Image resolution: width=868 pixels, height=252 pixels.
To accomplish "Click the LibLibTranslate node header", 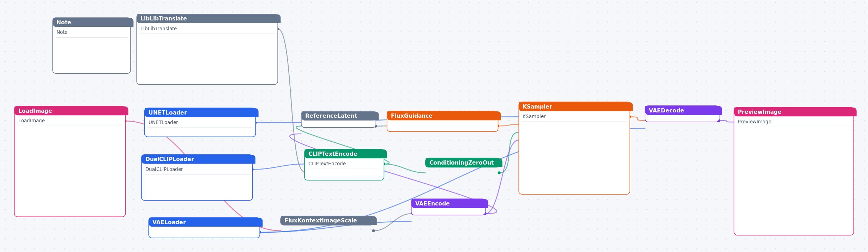I will (209, 19).
